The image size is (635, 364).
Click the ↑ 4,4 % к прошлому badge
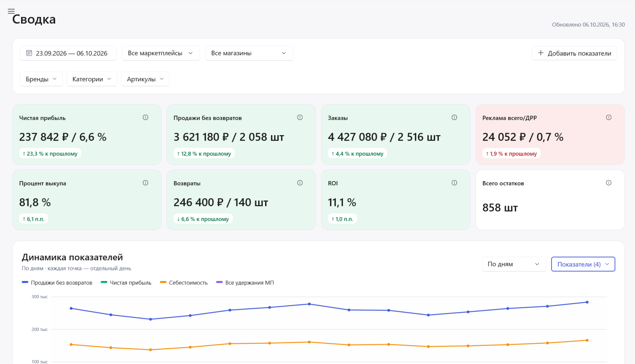coord(357,154)
